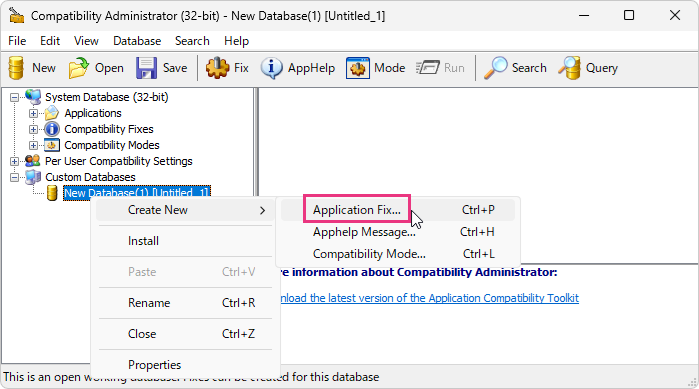This screenshot has height=389, width=699.
Task: Click the Custom Databases computer icon
Action: [x=33, y=177]
